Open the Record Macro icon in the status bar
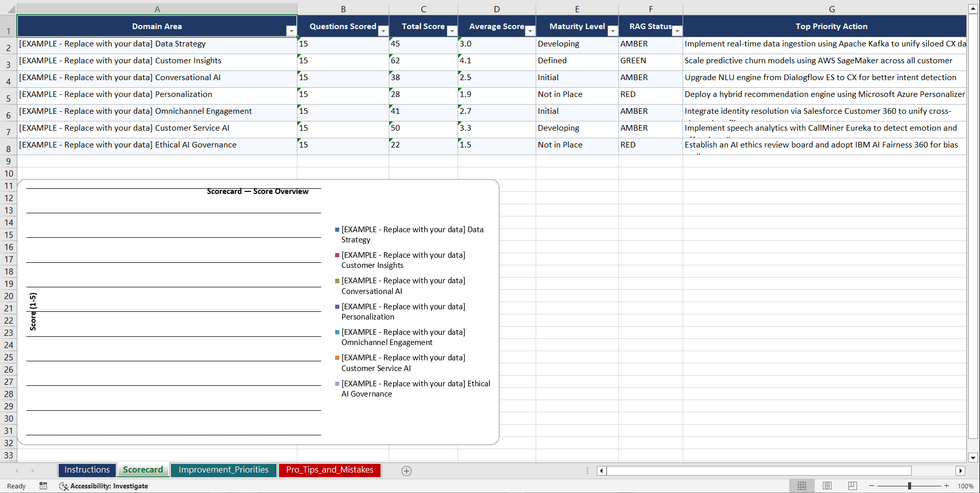Screen dimensions: 980x493 click(43, 486)
